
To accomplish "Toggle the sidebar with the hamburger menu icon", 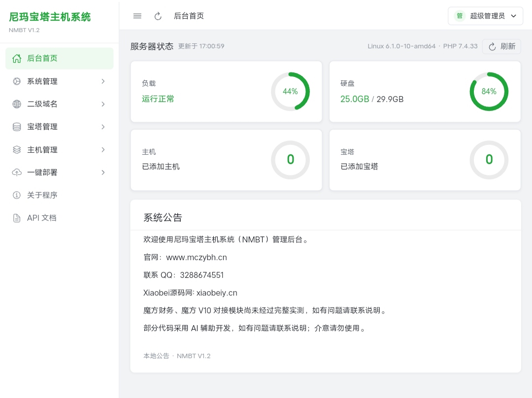I will pos(137,16).
